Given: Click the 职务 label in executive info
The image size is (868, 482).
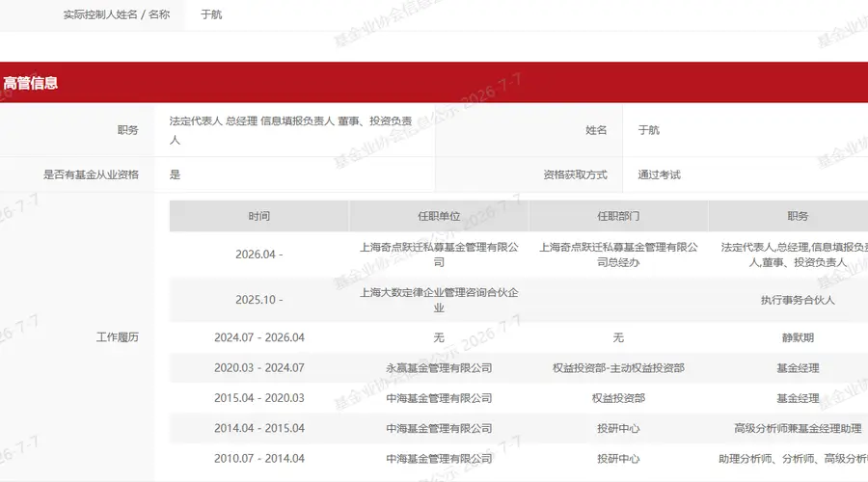Looking at the screenshot, I should point(128,130).
